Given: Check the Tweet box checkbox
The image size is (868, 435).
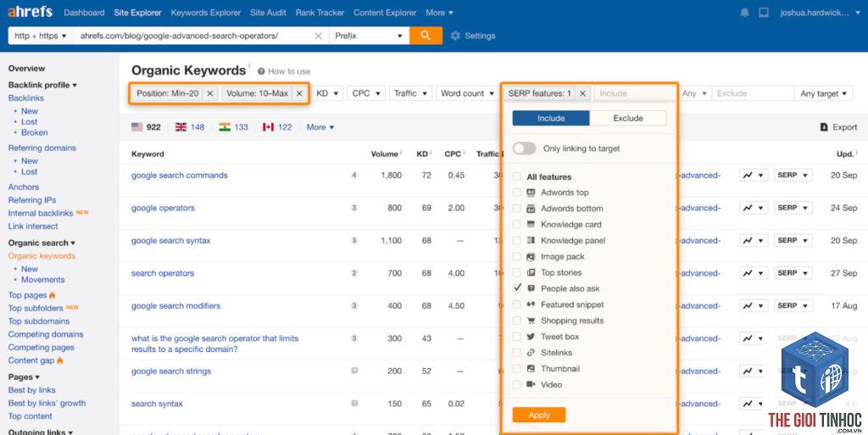Looking at the screenshot, I should pyautogui.click(x=516, y=337).
